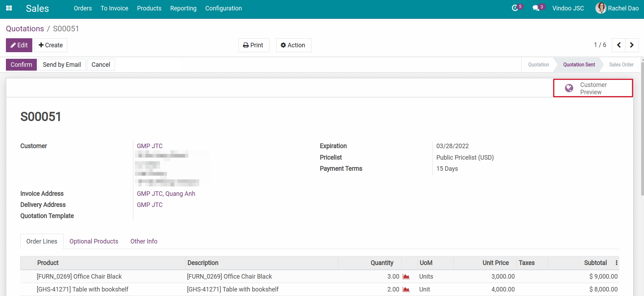Go back to Quotations breadcrumb
The height and width of the screenshot is (296, 644).
tap(25, 29)
